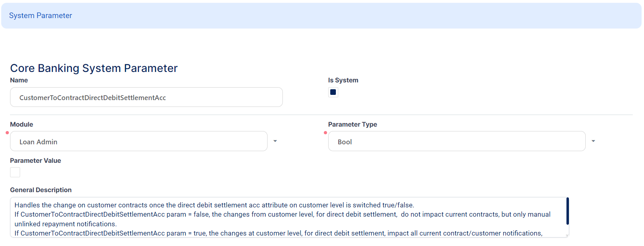Click the Name input field
Screen dimensions: 644x246
(x=146, y=97)
